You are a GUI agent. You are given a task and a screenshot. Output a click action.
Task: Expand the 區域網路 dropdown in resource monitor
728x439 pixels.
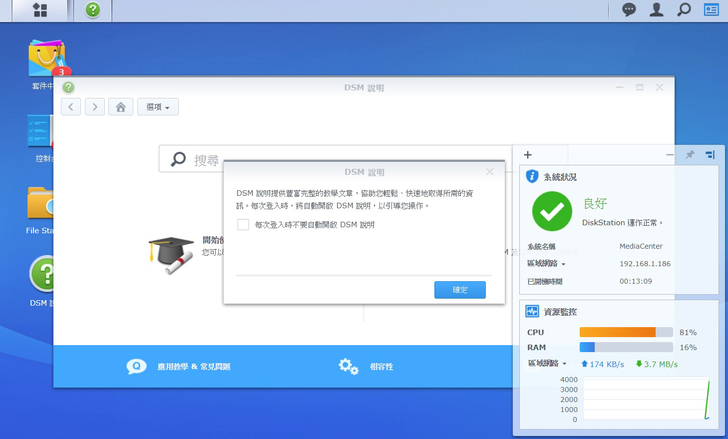[x=547, y=363]
